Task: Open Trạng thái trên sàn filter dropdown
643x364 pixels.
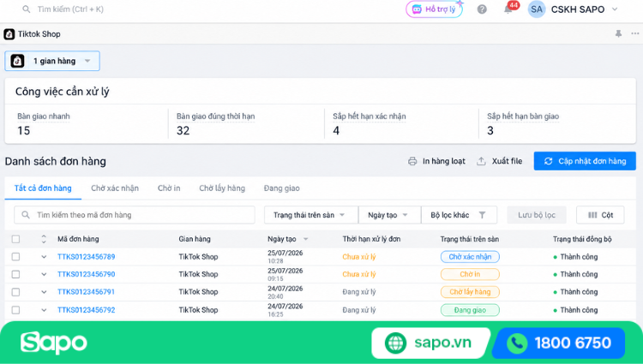Action: 311,215
